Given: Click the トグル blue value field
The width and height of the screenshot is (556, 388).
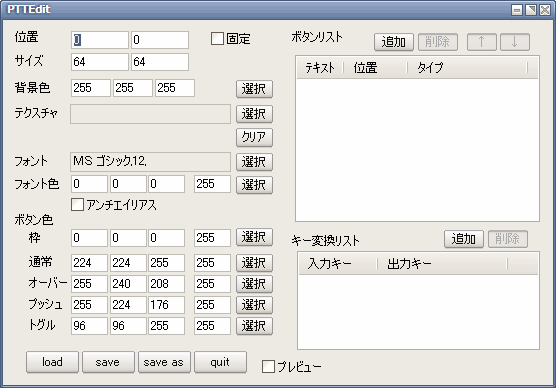Looking at the screenshot, I should [167, 326].
